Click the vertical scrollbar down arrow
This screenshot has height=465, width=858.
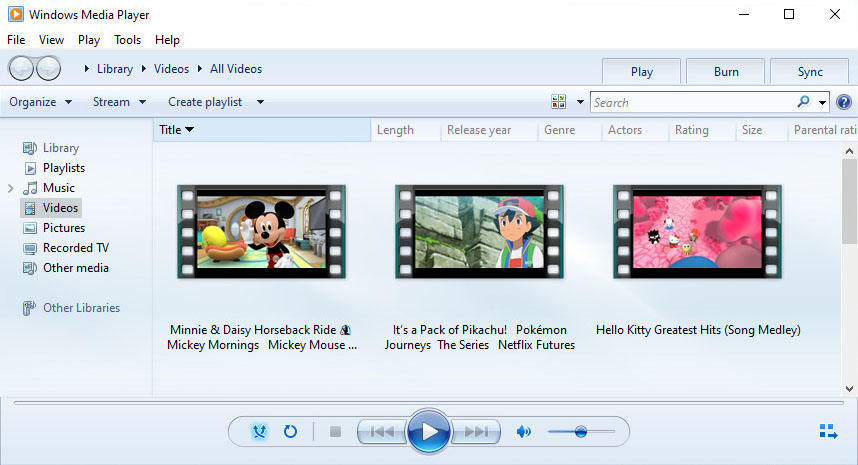[849, 389]
